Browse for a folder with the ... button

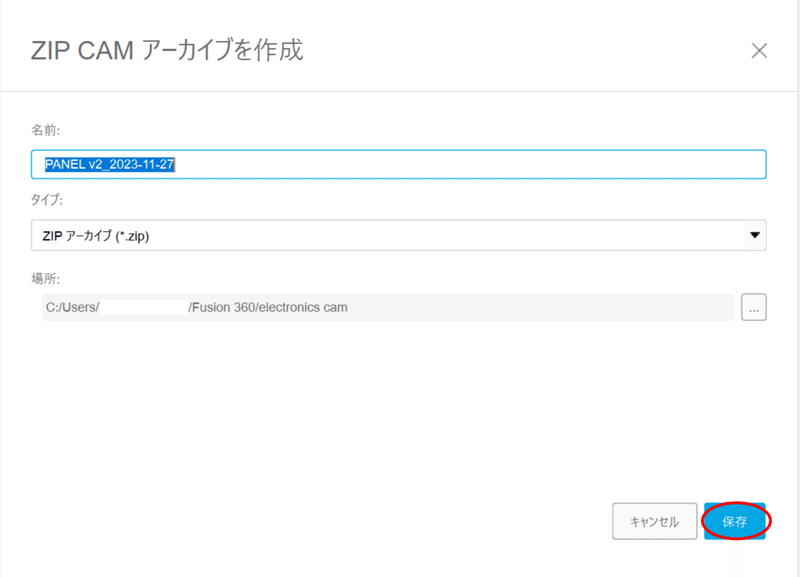click(754, 307)
